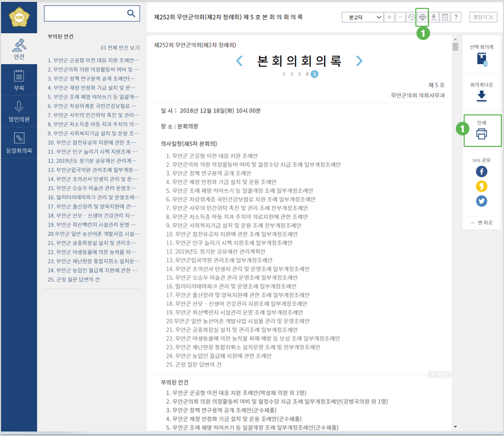This screenshot has height=436, width=504.
Task: Open sidebar item 6. 무안군 차상위계층
Action: pyautogui.click(x=92, y=106)
